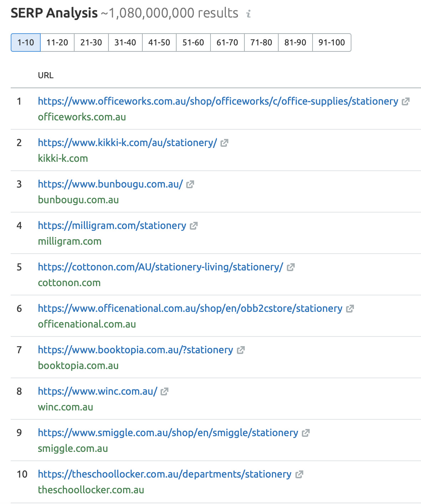421x504 pixels.
Task: Go to the 51-60 results tab
Action: pos(193,43)
